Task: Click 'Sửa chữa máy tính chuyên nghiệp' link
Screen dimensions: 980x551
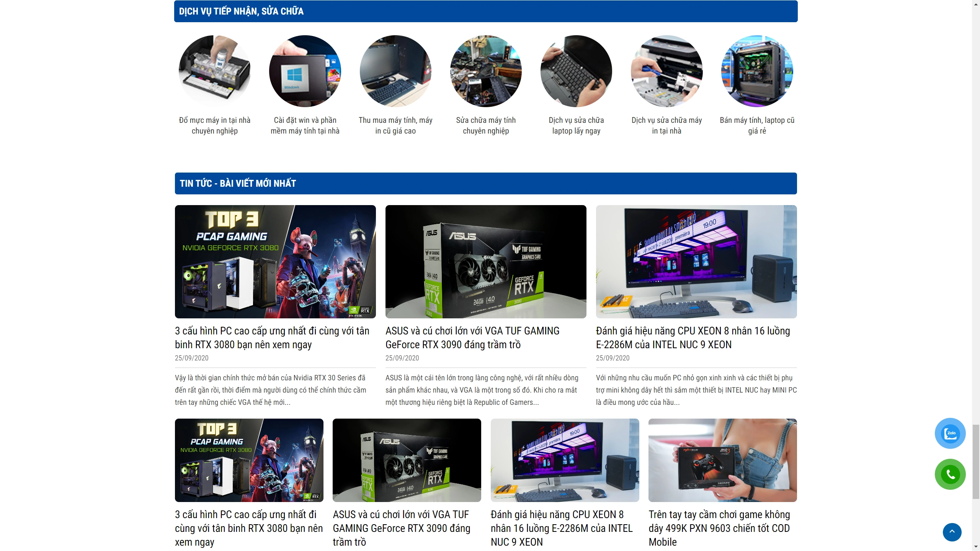Action: coord(486,126)
